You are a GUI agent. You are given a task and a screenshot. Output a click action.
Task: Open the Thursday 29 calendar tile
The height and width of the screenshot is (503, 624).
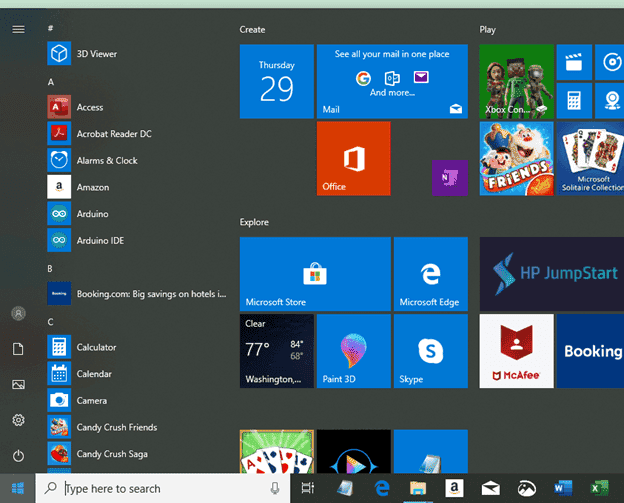click(276, 81)
